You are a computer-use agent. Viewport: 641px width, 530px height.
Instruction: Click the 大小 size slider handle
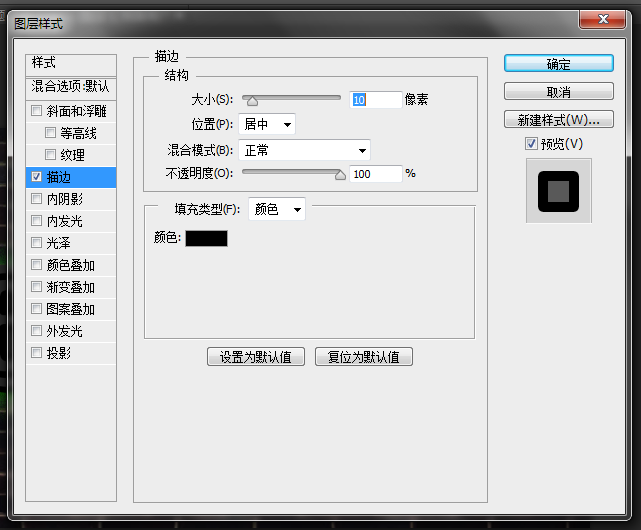[252, 100]
